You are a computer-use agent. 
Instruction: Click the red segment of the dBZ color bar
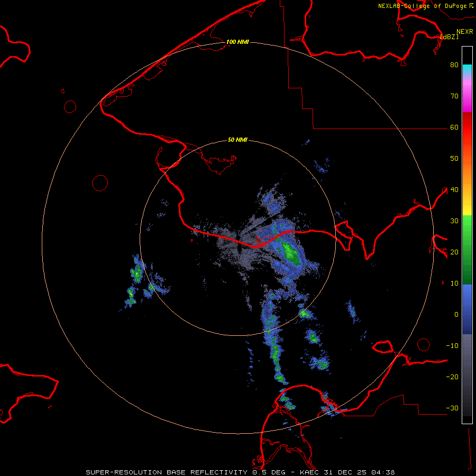point(467,127)
